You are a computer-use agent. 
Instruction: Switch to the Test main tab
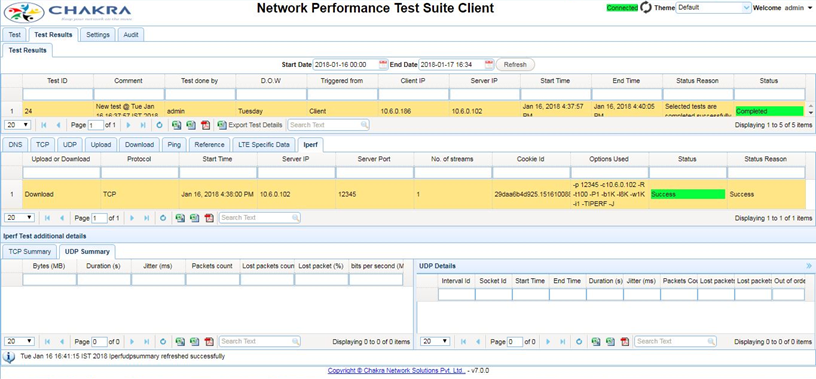[15, 35]
